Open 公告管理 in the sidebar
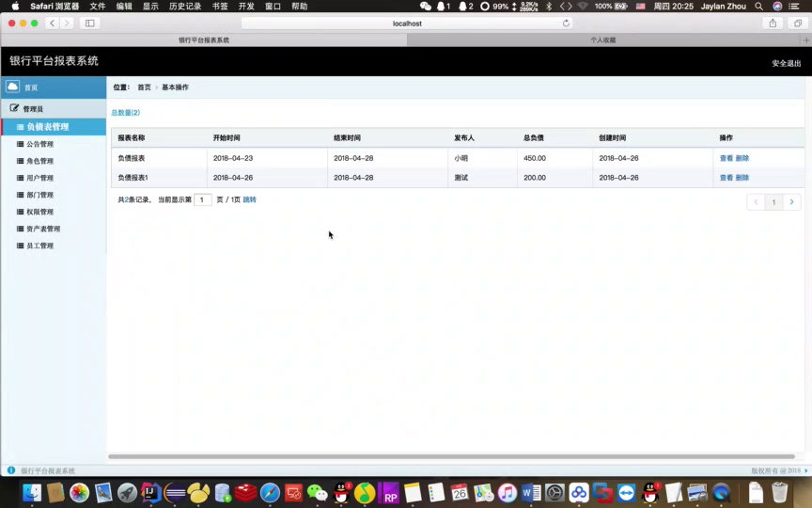Viewport: 812px width, 508px height. coord(39,144)
